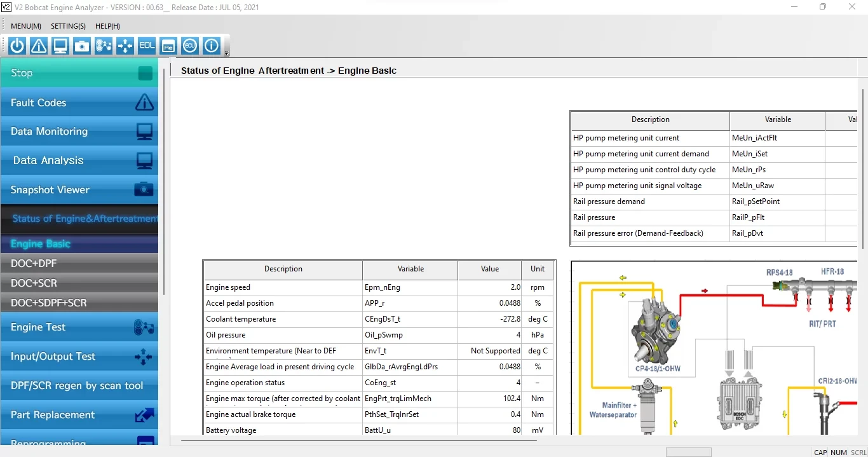Click the power icon in the toolbar

point(17,46)
